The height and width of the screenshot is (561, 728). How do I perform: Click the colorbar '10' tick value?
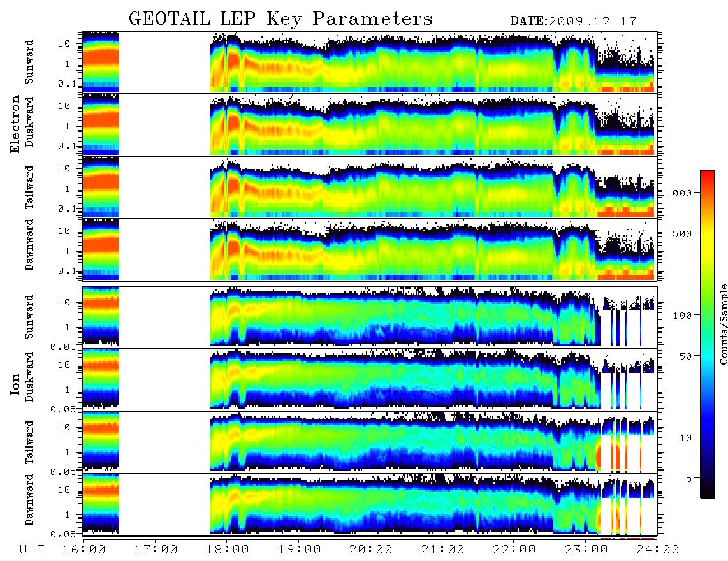[x=685, y=438]
